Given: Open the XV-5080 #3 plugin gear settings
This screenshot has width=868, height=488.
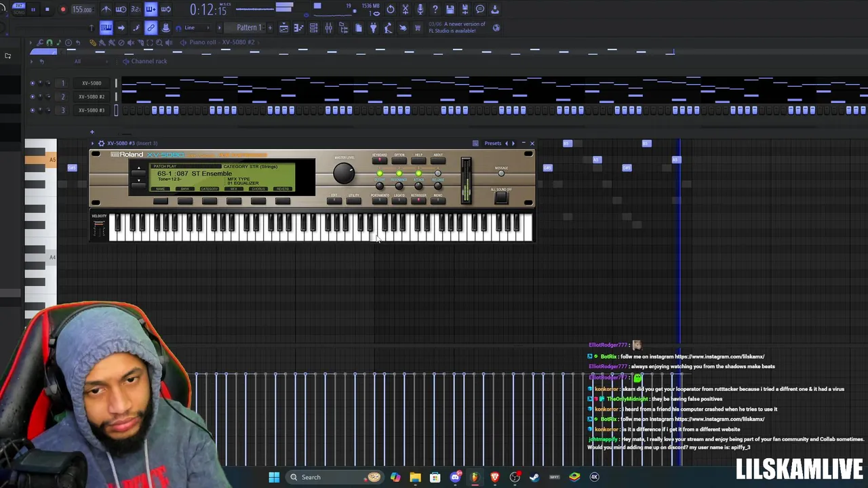Looking at the screenshot, I should tap(101, 143).
